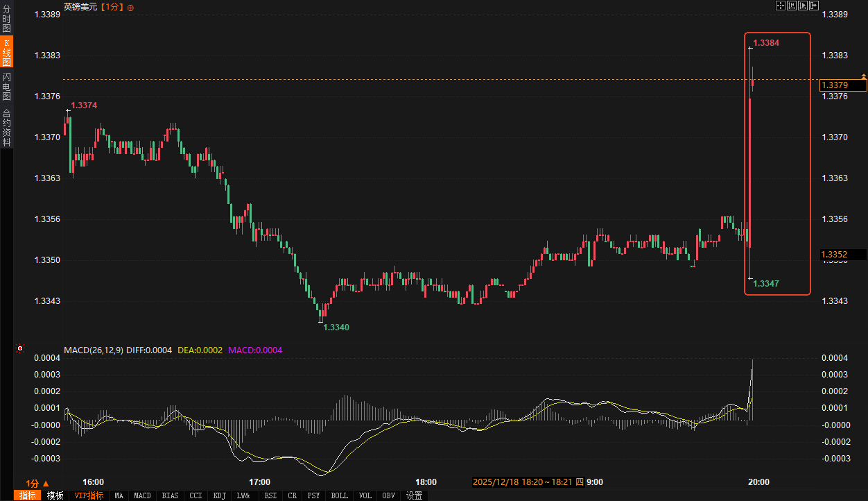The width and height of the screenshot is (868, 501).
Task: Open 闪电图 from the left sidebar
Action: pos(7,86)
